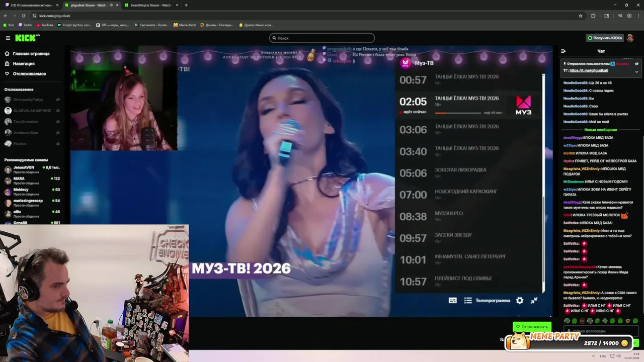Open the Телепрограмма label in the player
The width and height of the screenshot is (644, 362).
pos(493,300)
